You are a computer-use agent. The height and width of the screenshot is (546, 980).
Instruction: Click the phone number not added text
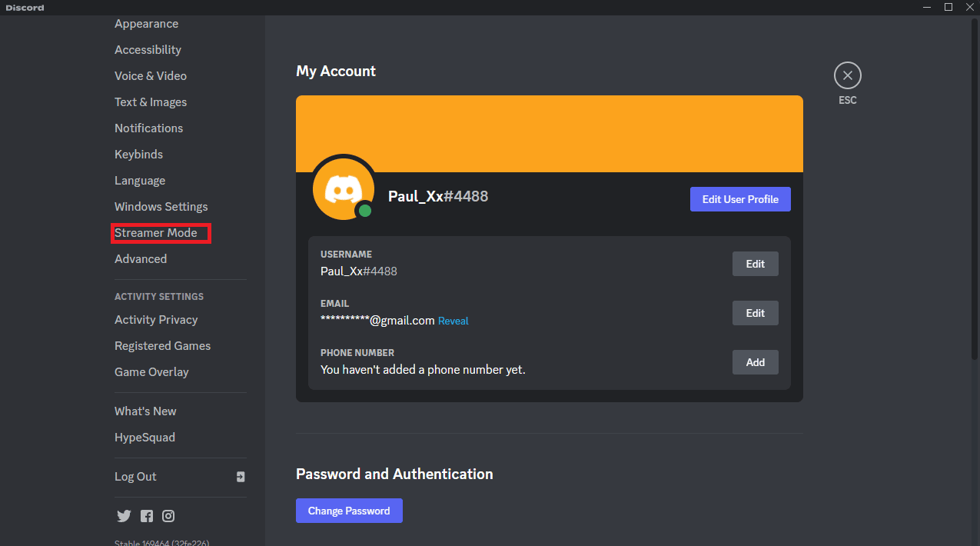point(423,370)
